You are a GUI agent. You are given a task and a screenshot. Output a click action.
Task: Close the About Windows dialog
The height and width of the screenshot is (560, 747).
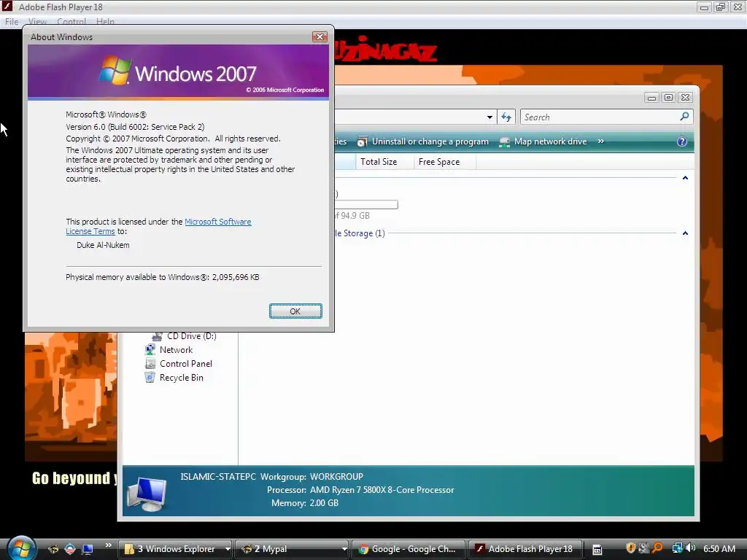[320, 36]
